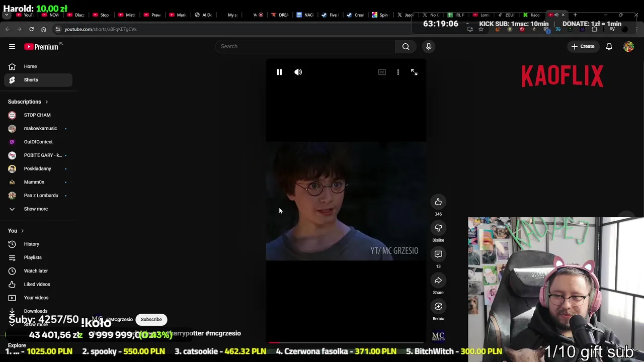This screenshot has height=362, width=644.
Task: Go to the browser home page
Action: (43, 29)
